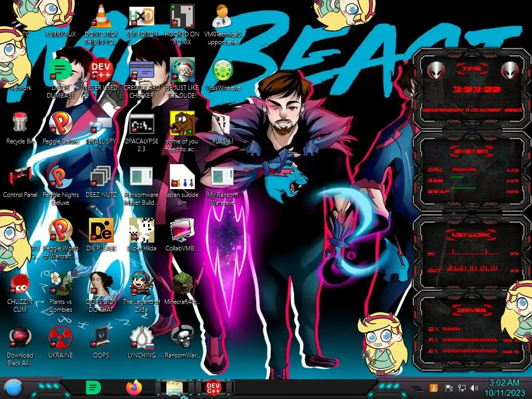This screenshot has width=532, height=399.
Task: Click the CPU usage bar in the SYSTEM widget
Action: (463, 170)
